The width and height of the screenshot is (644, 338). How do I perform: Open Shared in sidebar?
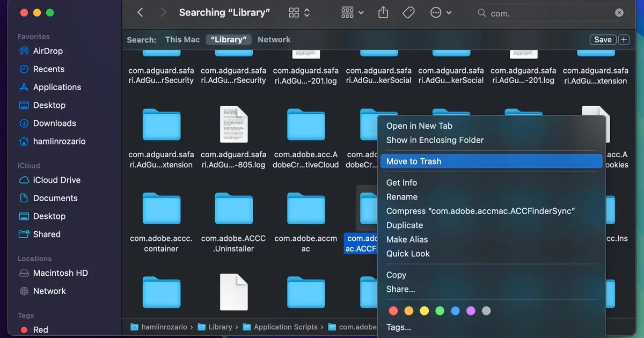point(47,234)
